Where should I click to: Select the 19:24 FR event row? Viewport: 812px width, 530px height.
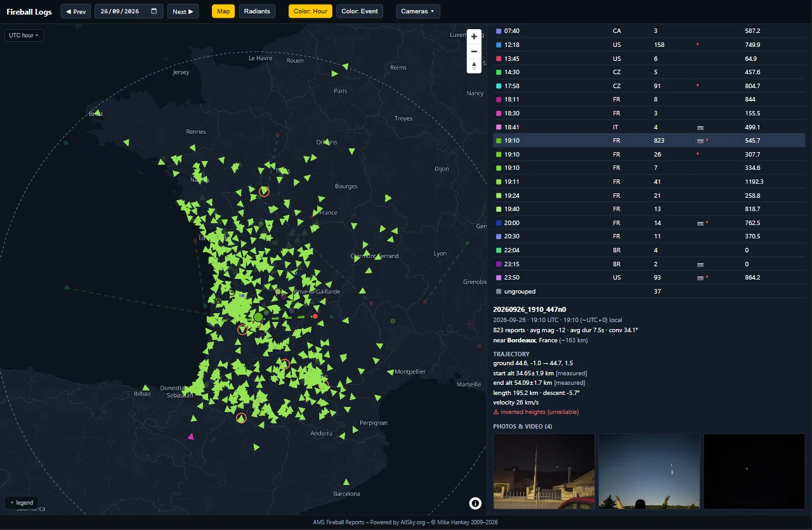tap(649, 196)
